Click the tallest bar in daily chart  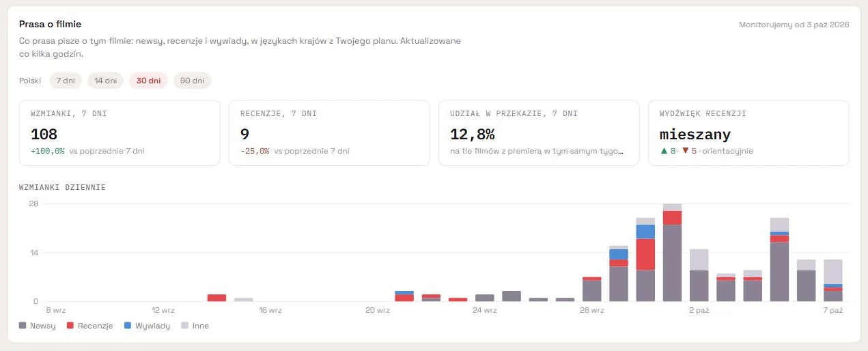[x=672, y=253]
